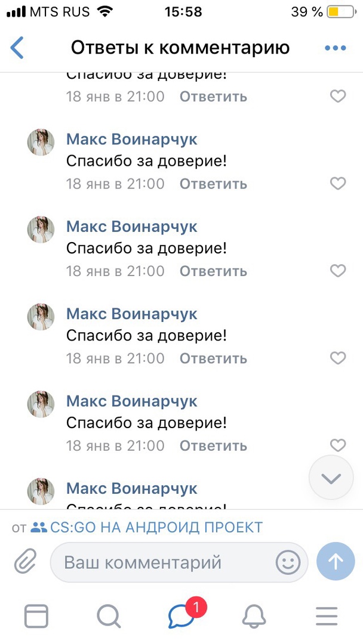Tap the paperclip attachment icon
This screenshot has width=363, height=644.
26,562
